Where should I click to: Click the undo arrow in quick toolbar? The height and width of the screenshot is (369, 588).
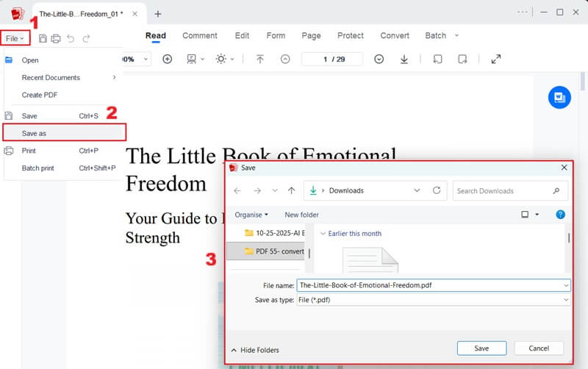(x=71, y=38)
